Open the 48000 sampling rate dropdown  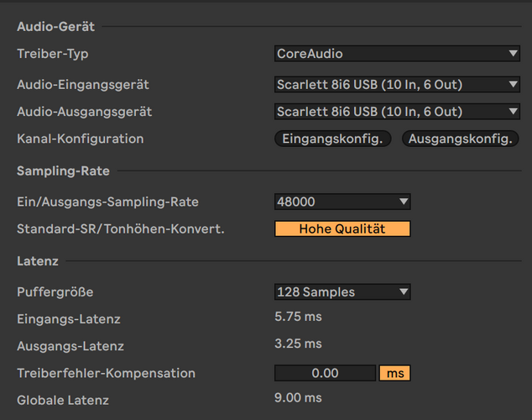coord(342,202)
